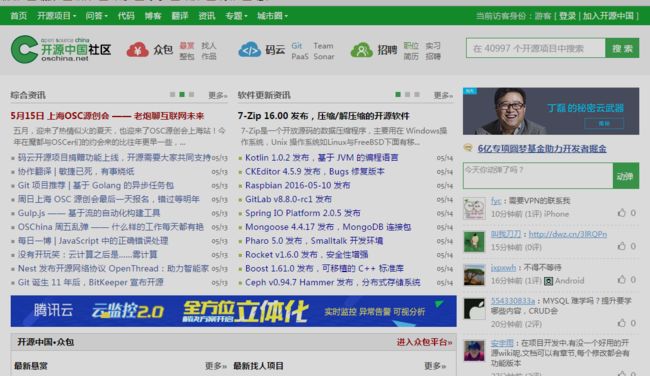
Task: Click the OSChina green C logo
Action: (x=24, y=49)
